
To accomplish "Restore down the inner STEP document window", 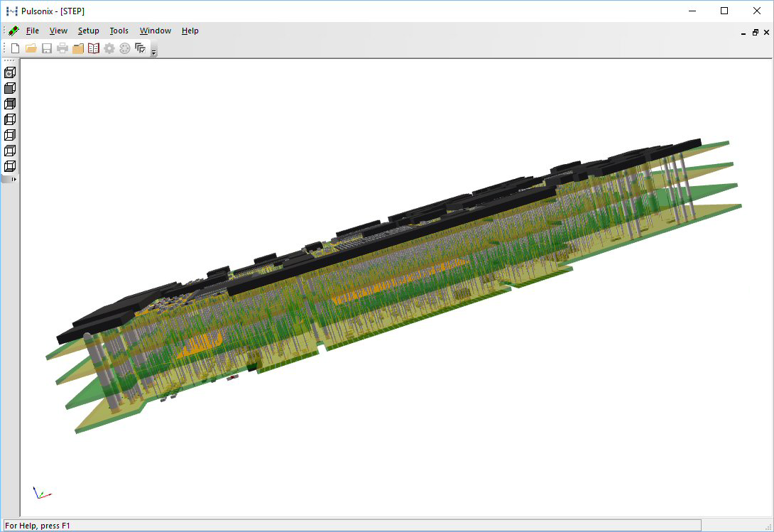I will pyautogui.click(x=756, y=32).
